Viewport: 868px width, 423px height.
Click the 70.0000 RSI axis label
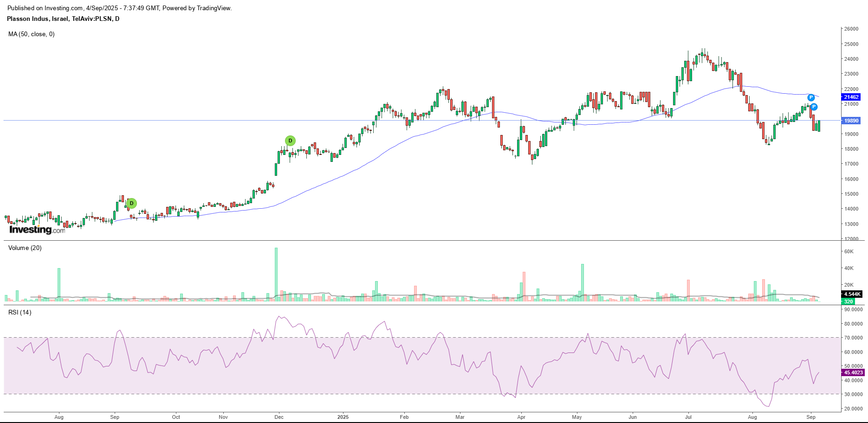(x=853, y=338)
